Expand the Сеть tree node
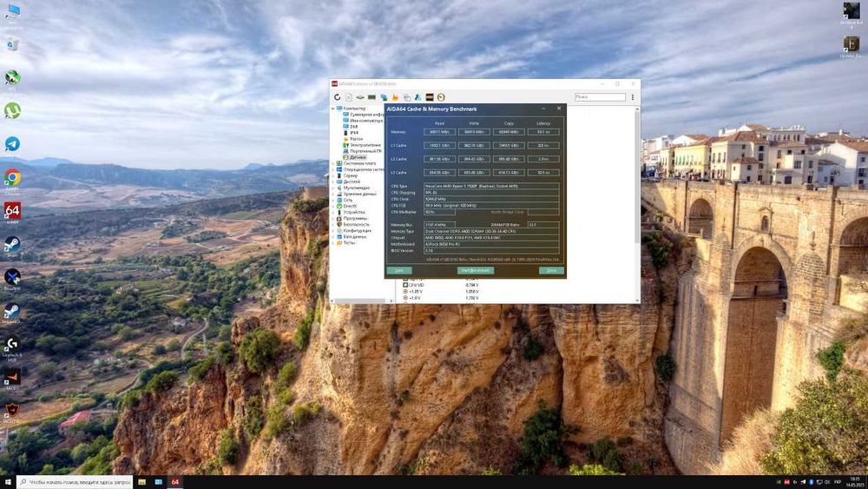 click(x=333, y=200)
